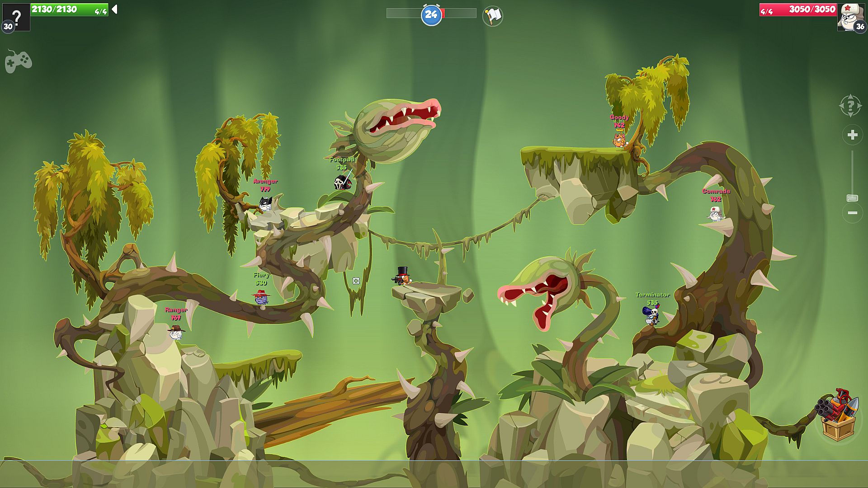The height and width of the screenshot is (488, 868).
Task: Collapse the green team panel arrow
Action: (x=115, y=9)
